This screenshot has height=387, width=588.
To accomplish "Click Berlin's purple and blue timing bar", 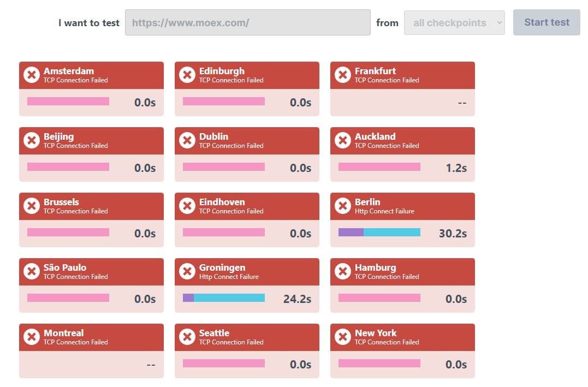I will pyautogui.click(x=379, y=233).
